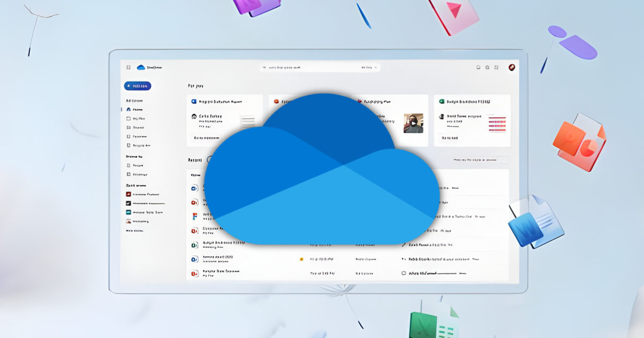The height and width of the screenshot is (338, 644).
Task: Click the button at bottom of Excel card
Action: click(450, 138)
